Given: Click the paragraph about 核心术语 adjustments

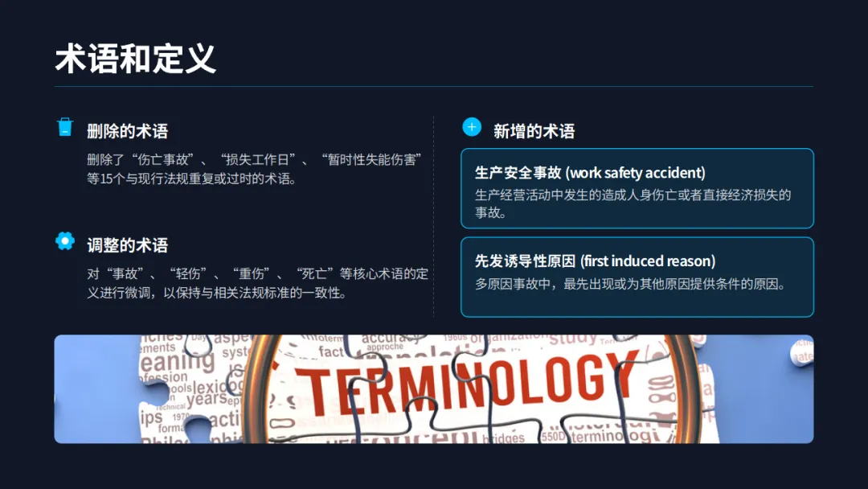Looking at the screenshot, I should (x=257, y=283).
